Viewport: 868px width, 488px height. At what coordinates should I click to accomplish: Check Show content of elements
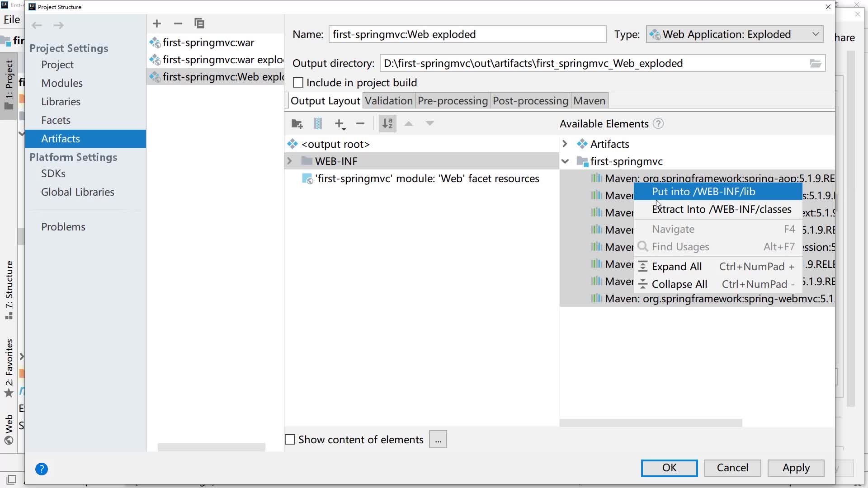point(290,440)
